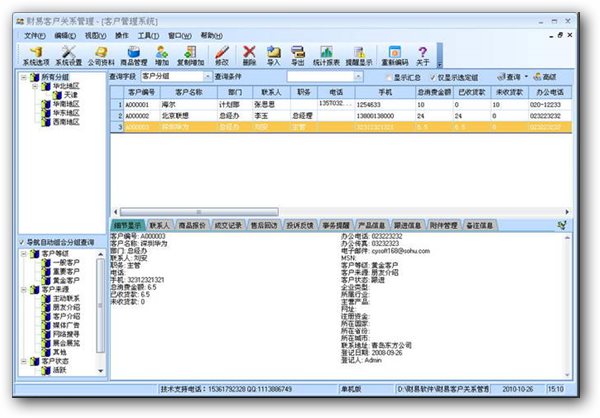Screen dimensions: 600x418
Task: Click the 导出 export icon
Action: (x=298, y=56)
